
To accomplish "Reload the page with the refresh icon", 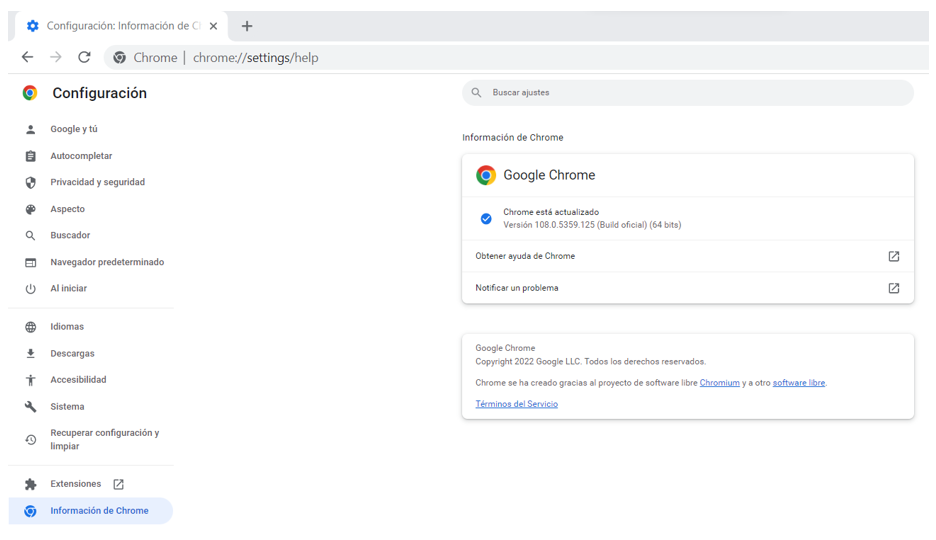I will (84, 57).
